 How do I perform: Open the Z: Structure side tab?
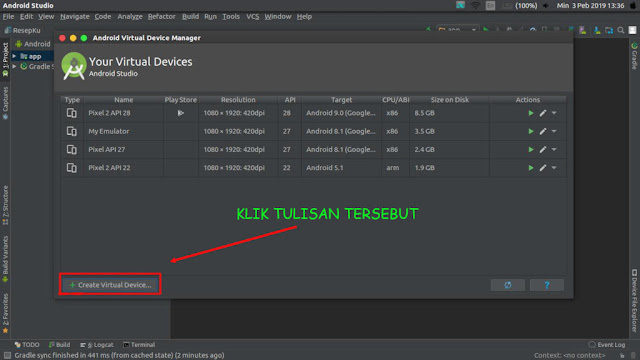pyautogui.click(x=5, y=205)
